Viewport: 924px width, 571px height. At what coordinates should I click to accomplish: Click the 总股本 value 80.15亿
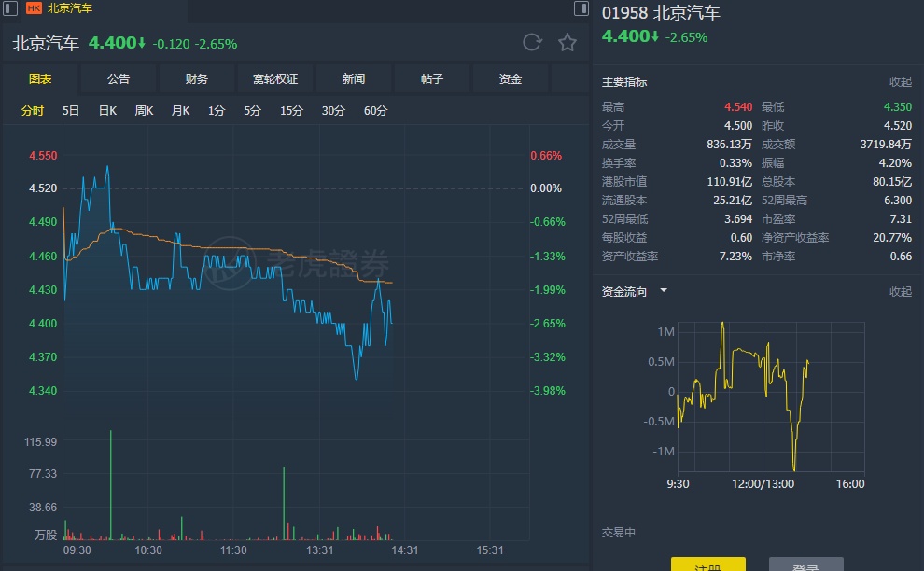coord(892,182)
